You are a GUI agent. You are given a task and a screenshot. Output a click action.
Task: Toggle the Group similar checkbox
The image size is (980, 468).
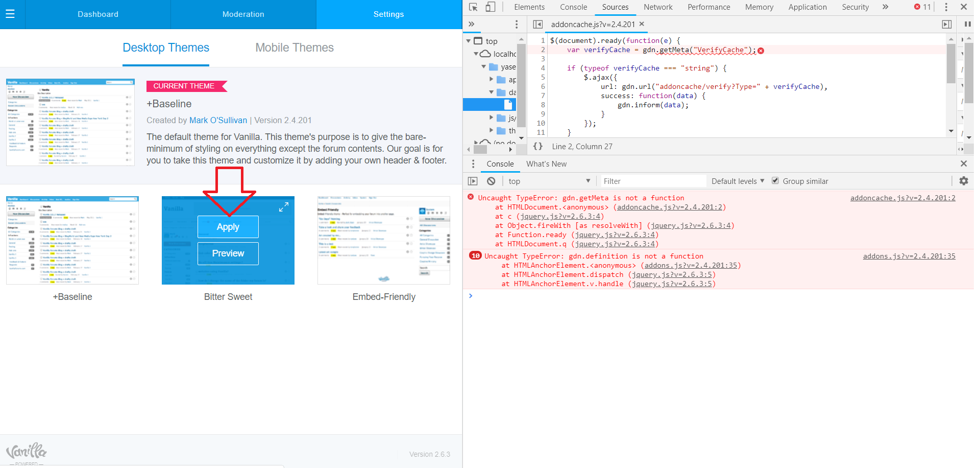(775, 181)
